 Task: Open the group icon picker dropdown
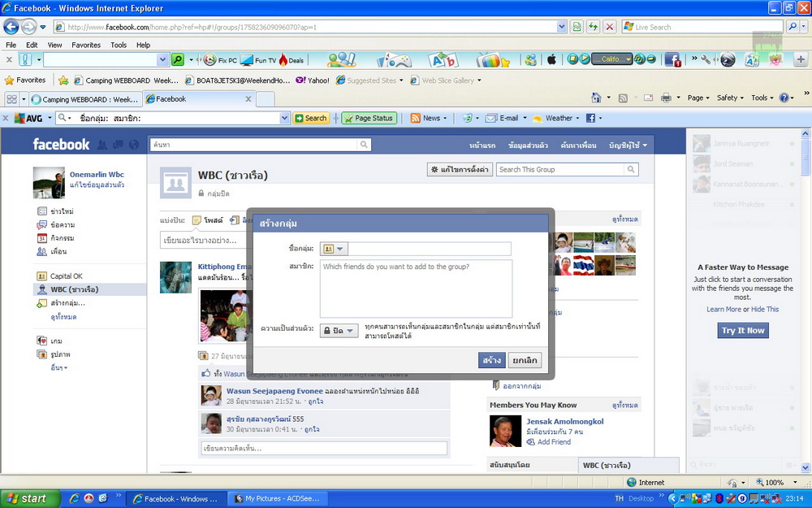pos(334,250)
